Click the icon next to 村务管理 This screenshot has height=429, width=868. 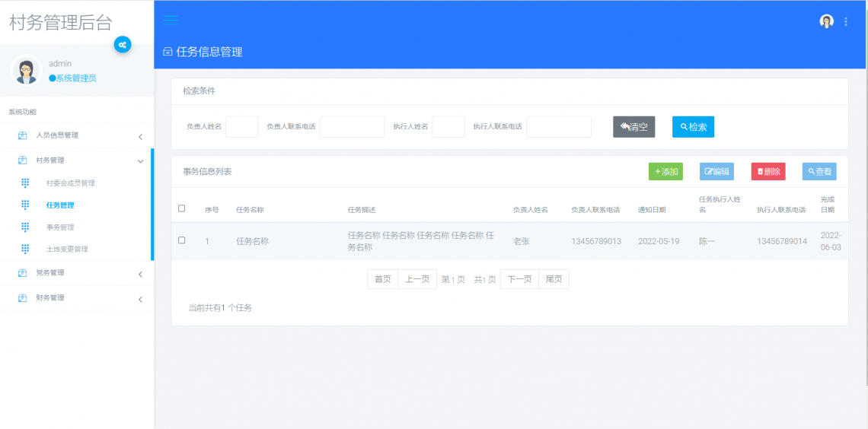tap(23, 160)
